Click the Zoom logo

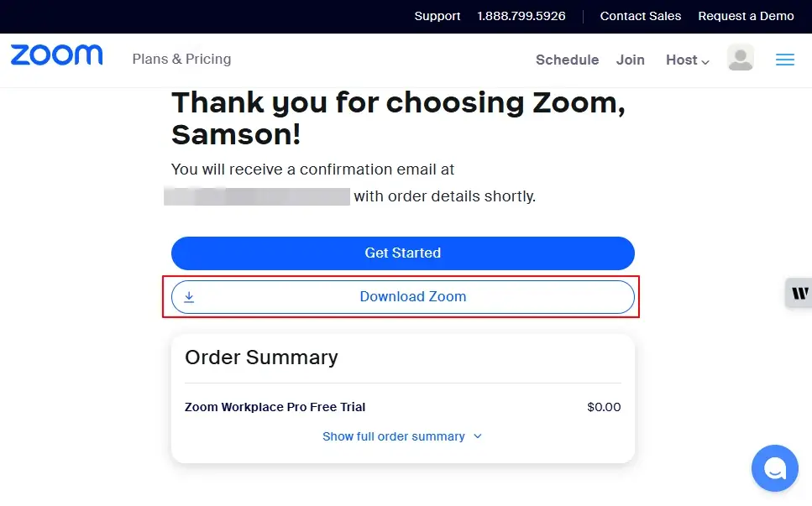tap(56, 56)
